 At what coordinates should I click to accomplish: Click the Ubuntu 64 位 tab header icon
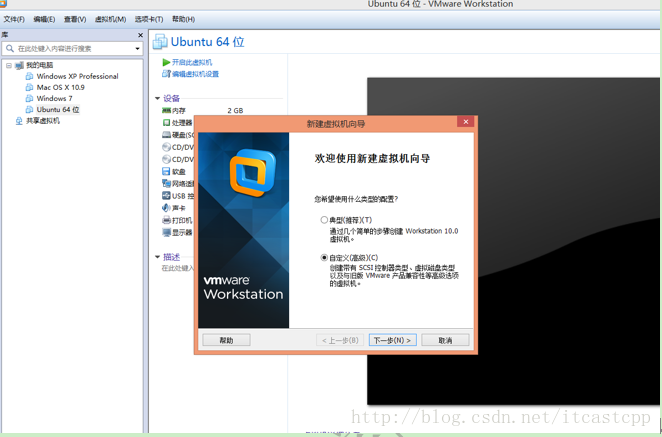click(x=160, y=41)
